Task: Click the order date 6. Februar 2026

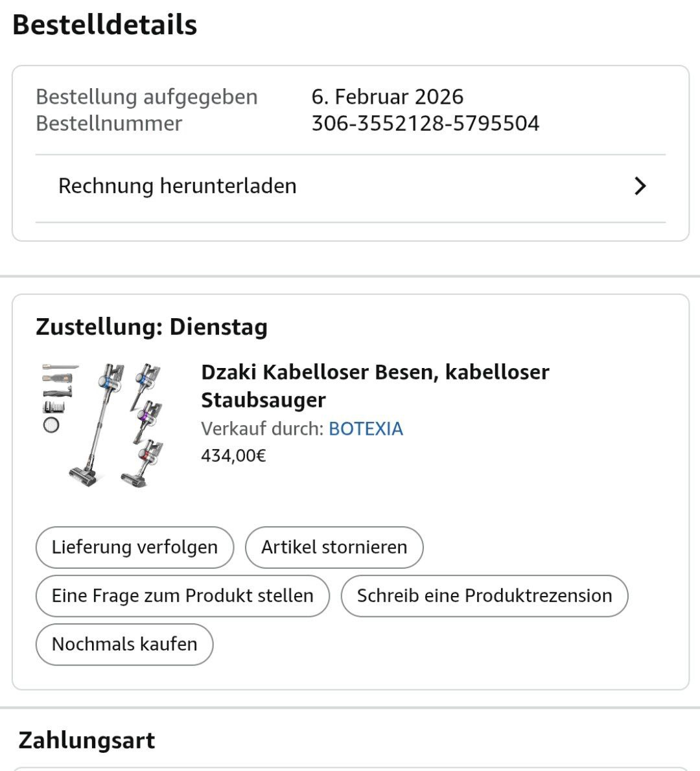Action: (387, 97)
